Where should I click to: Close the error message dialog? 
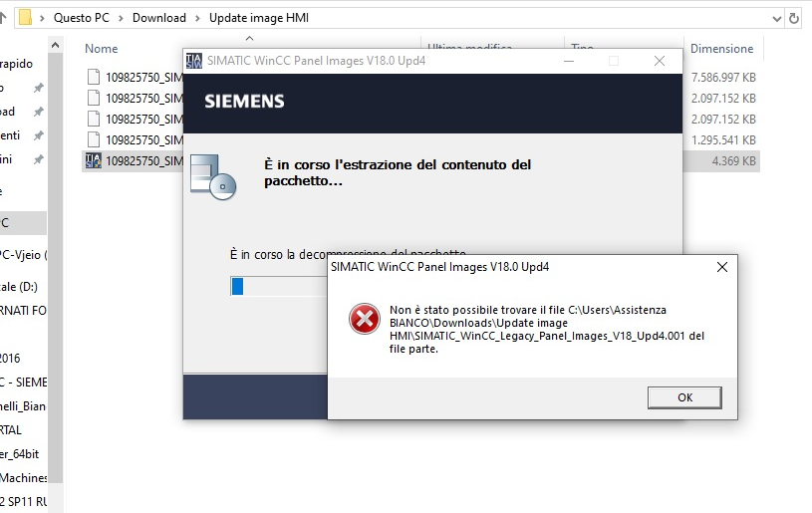coord(722,267)
